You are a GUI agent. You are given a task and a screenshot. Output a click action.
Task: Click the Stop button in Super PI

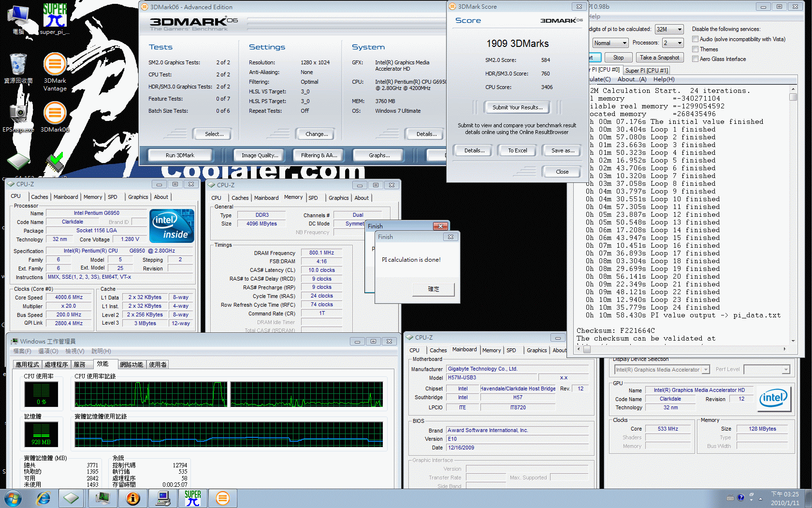[x=618, y=58]
